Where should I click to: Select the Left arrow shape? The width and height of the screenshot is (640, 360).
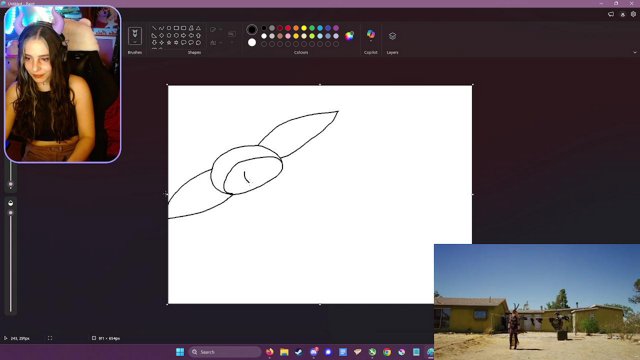click(x=191, y=36)
